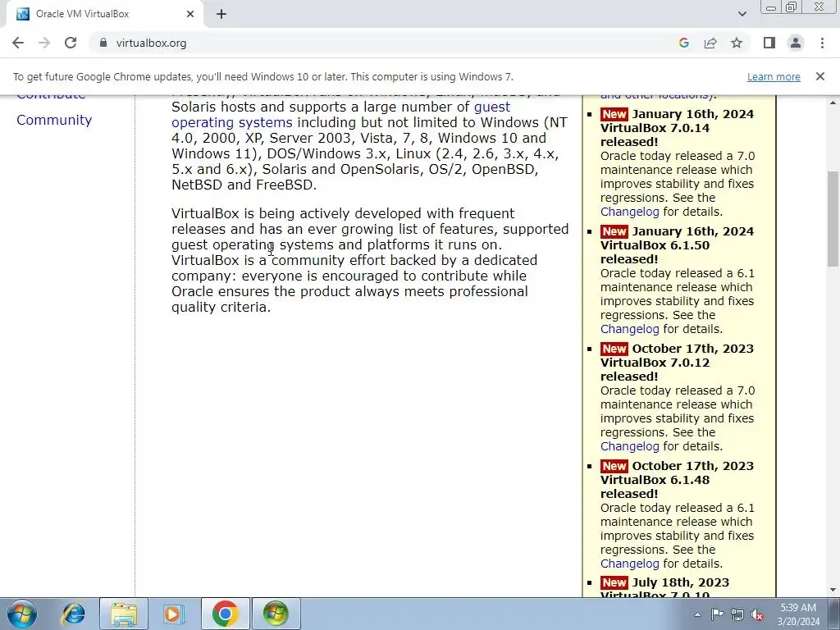Viewport: 840px width, 630px height.
Task: Close the Oracle VM VirtualBox tab
Action: (x=190, y=14)
